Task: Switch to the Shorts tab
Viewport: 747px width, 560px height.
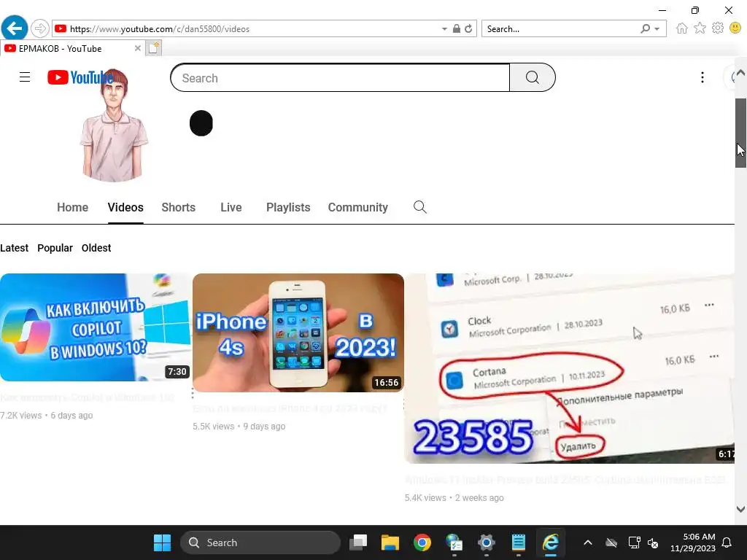Action: click(178, 208)
